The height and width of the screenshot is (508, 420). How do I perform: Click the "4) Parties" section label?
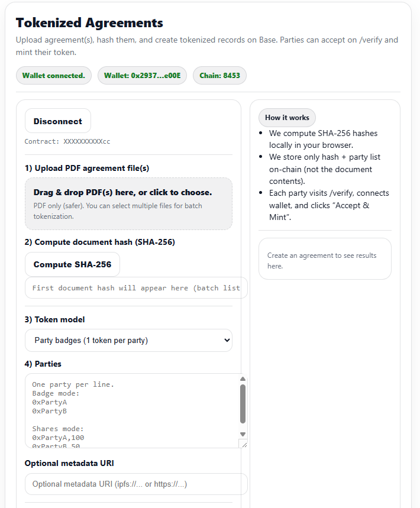pos(43,364)
